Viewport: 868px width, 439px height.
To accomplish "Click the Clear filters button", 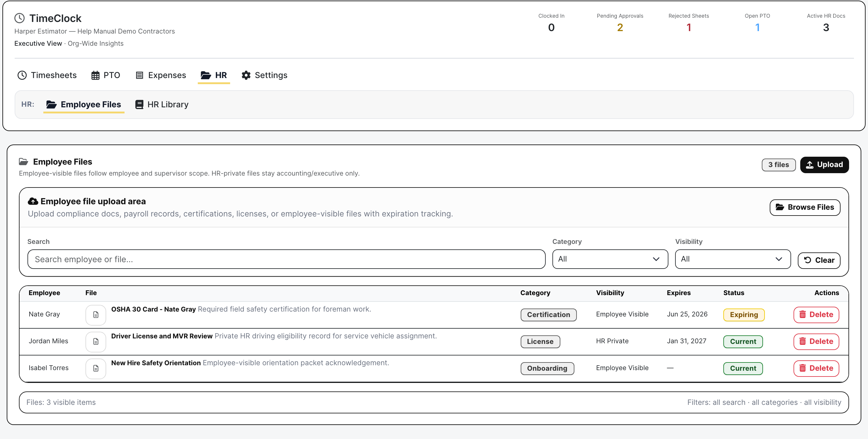I will pyautogui.click(x=819, y=260).
